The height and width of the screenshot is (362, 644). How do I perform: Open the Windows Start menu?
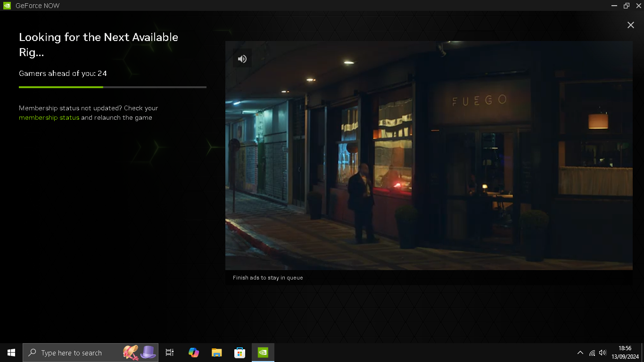(11, 353)
